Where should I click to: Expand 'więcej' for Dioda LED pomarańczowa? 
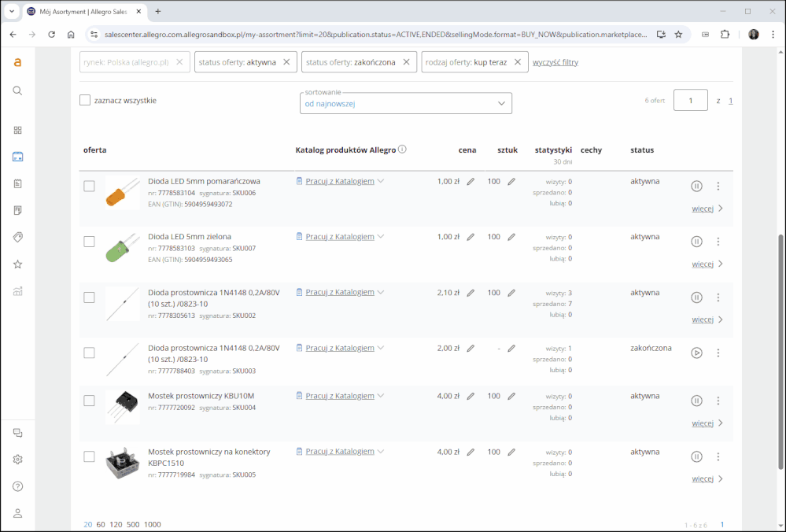tap(707, 209)
